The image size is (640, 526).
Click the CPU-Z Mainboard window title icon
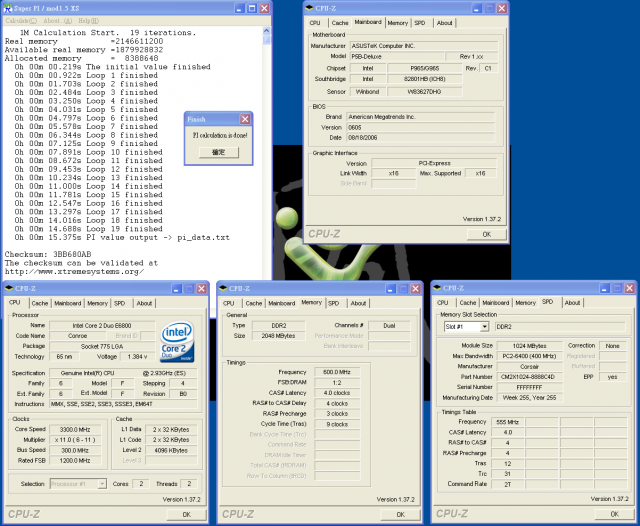309,8
